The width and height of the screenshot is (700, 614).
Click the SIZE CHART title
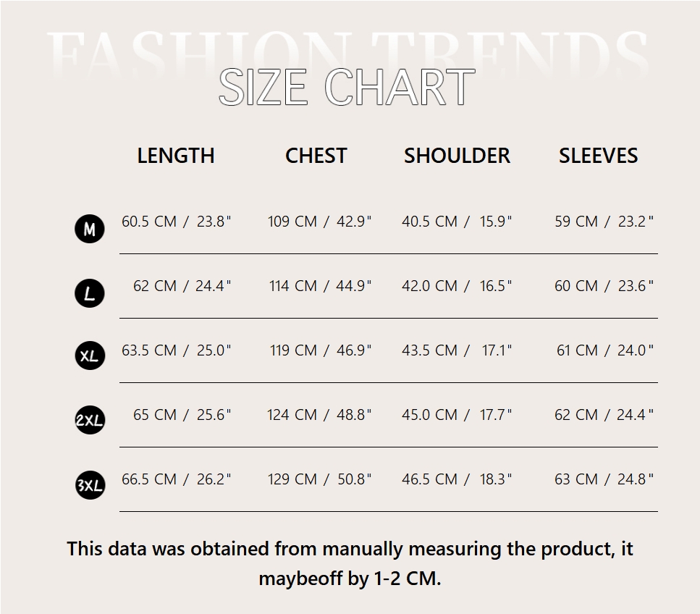pyautogui.click(x=346, y=88)
